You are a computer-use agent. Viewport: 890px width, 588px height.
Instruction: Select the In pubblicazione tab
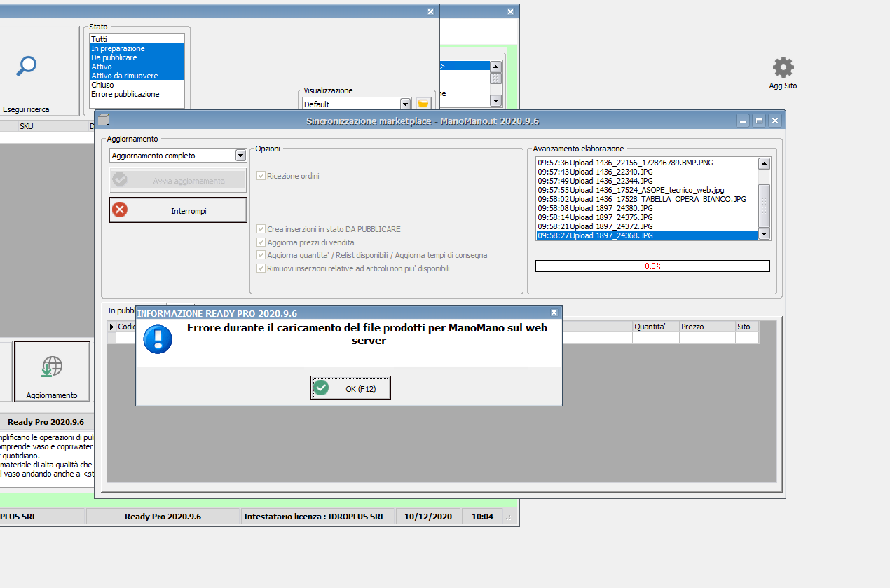[x=122, y=310]
